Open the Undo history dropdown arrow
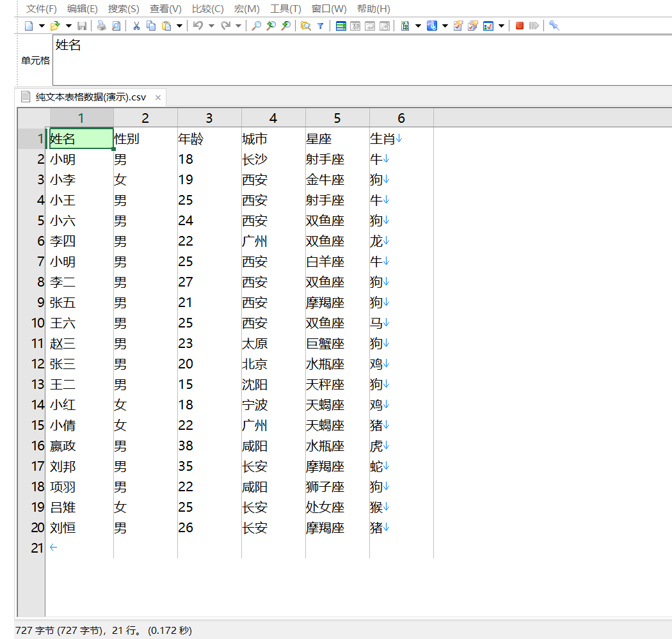This screenshot has height=639, width=672. (x=211, y=26)
